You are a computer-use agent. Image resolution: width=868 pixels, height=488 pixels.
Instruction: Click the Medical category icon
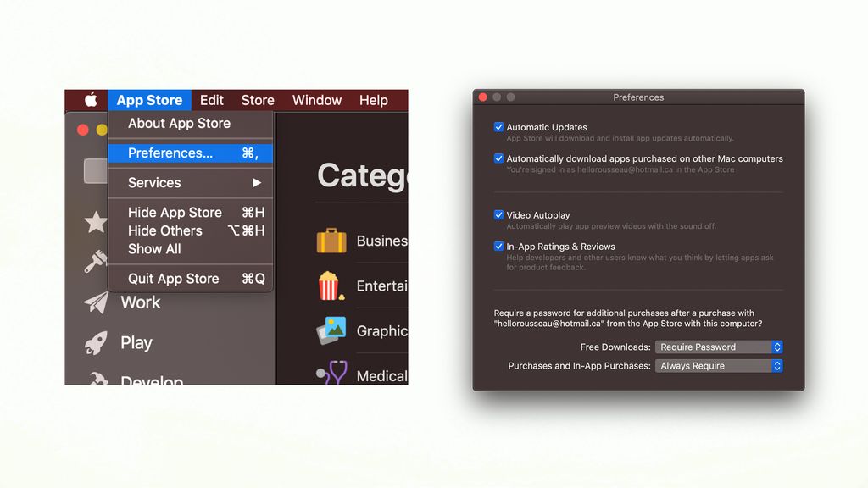tap(334, 373)
